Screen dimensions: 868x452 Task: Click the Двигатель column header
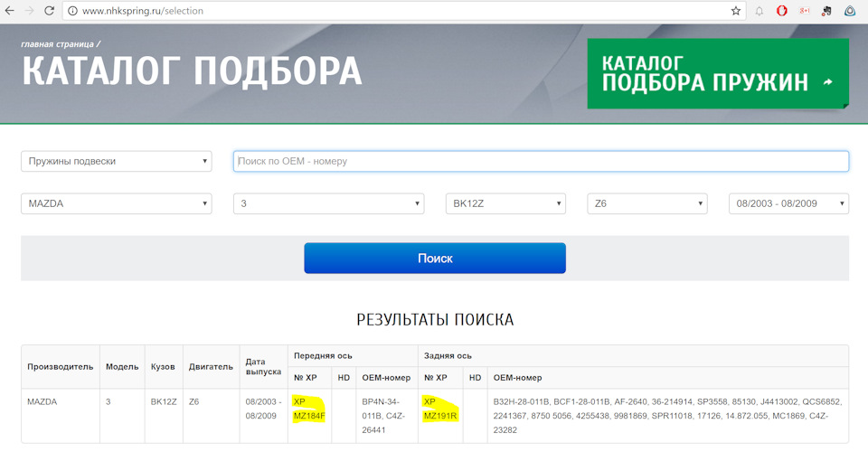[x=211, y=367]
